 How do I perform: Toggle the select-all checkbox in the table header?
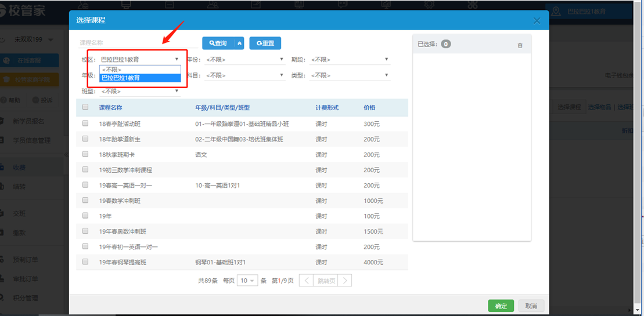pyautogui.click(x=85, y=107)
